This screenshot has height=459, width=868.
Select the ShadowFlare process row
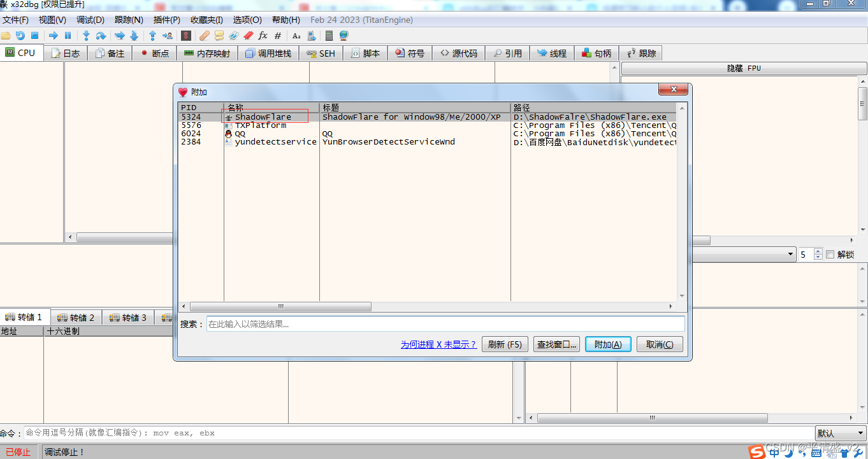tap(427, 117)
